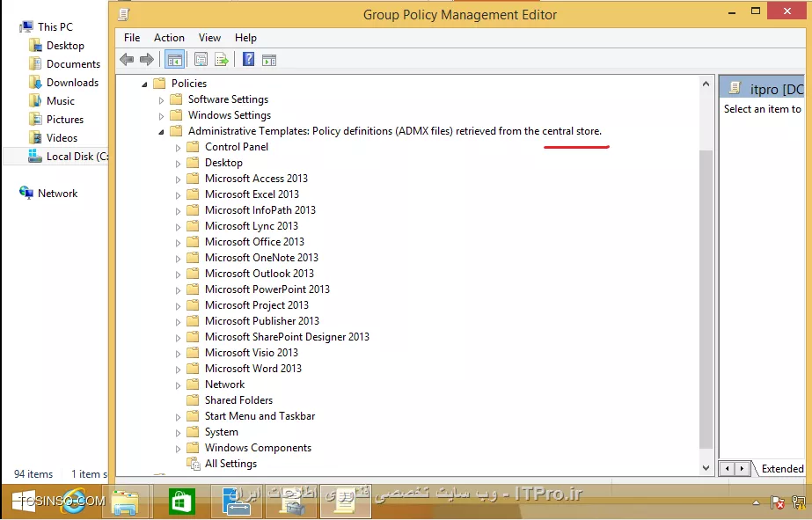Select Microsoft SharePoint Designer 2013 in the tree
812x520 pixels.
[x=287, y=337]
